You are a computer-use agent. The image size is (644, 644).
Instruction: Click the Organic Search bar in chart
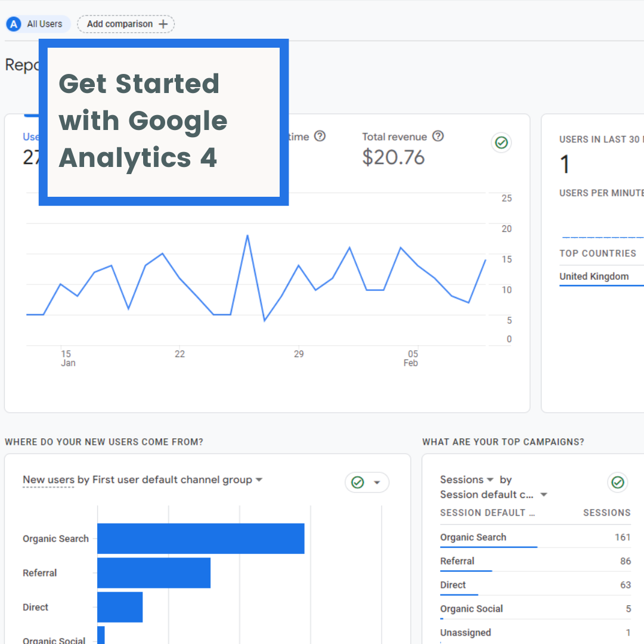coord(201,538)
